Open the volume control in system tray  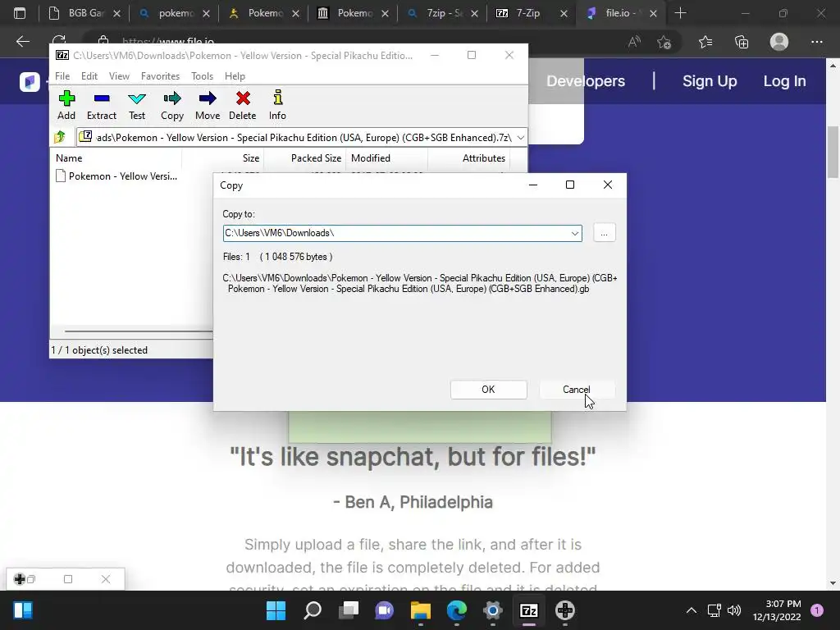pos(734,610)
